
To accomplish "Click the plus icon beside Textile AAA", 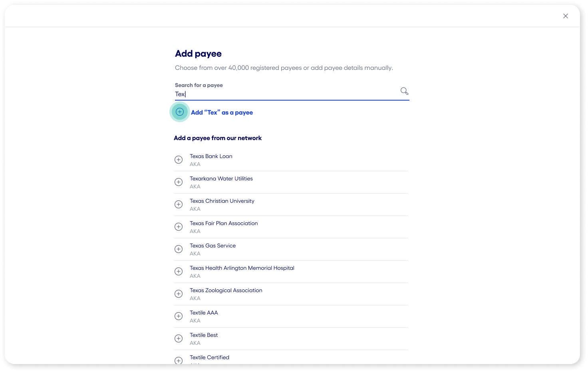I will 179,316.
